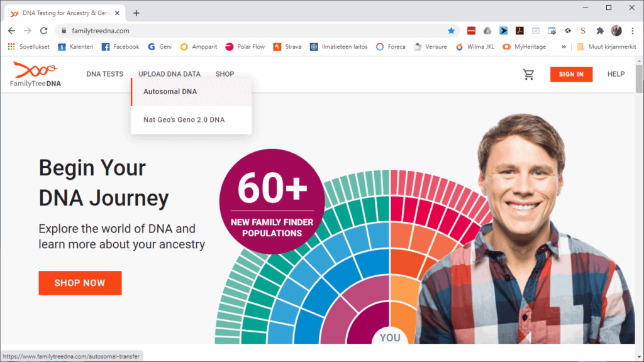Viewport: 644px width, 362px height.
Task: Click the SHOP NOW button
Action: [80, 283]
